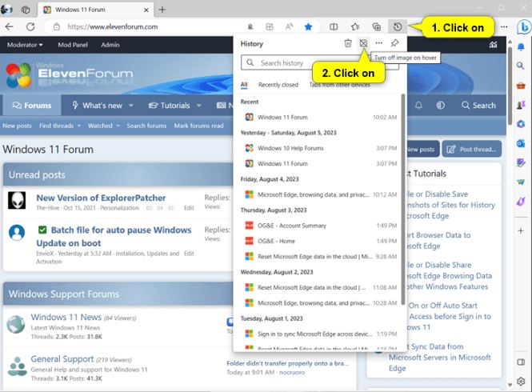The height and width of the screenshot is (392, 532).
Task: Click the Apps grid icon in address bar
Action: click(270, 27)
